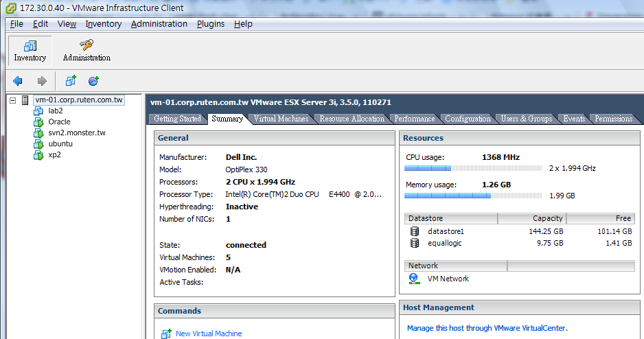Screen dimensions: 644x339
Task: Open the Administration menu
Action: (159, 24)
